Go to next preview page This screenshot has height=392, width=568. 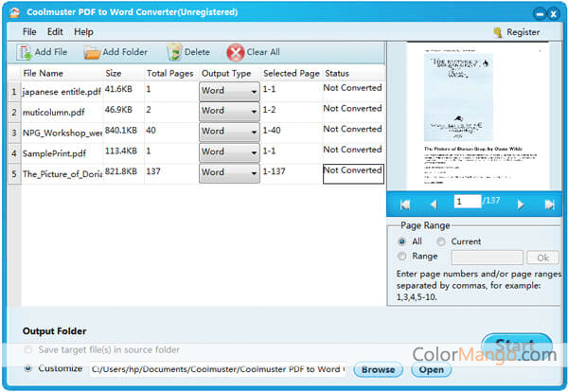tap(521, 205)
